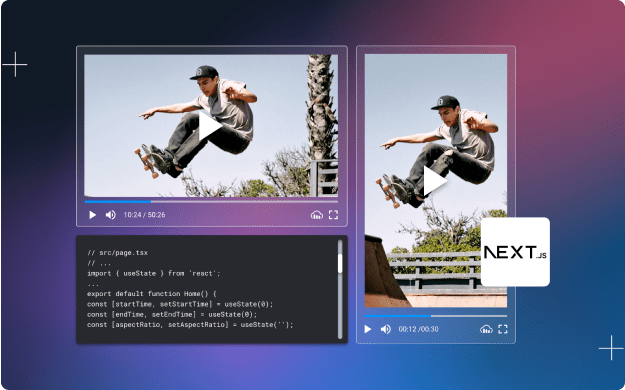
Task: Click the endTime useState code line
Action: coord(172,314)
